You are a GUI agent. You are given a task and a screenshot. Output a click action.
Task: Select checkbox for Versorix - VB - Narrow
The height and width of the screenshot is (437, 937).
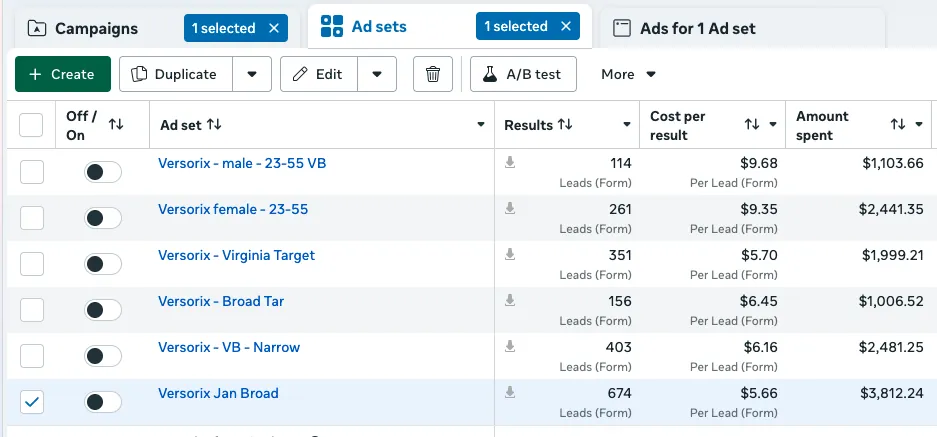(32, 356)
